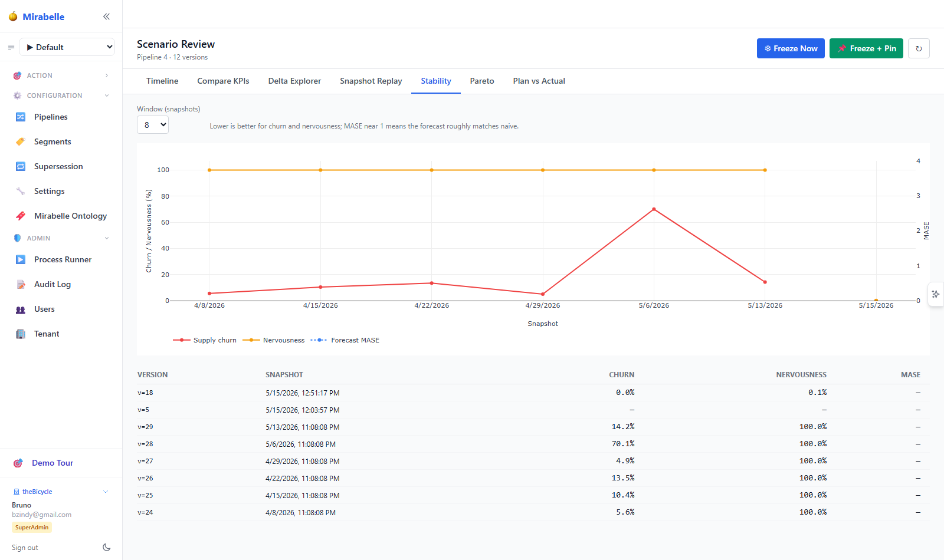Collapse the sidebar with double chevron icon
The height and width of the screenshot is (560, 944).
click(106, 17)
